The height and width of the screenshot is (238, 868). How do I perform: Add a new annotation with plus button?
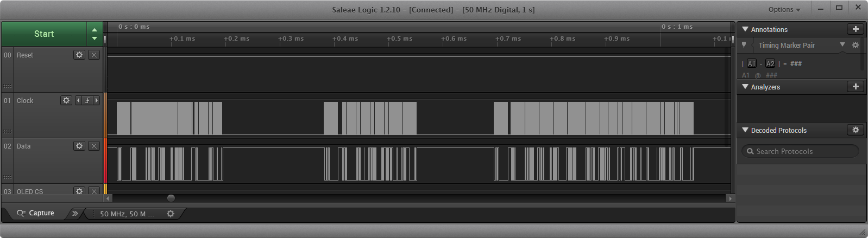pos(856,29)
